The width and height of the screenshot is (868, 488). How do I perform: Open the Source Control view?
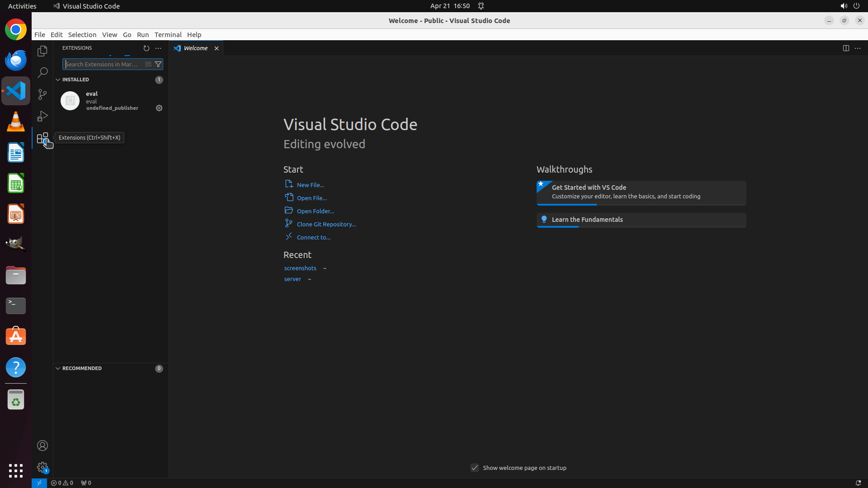[x=42, y=94]
